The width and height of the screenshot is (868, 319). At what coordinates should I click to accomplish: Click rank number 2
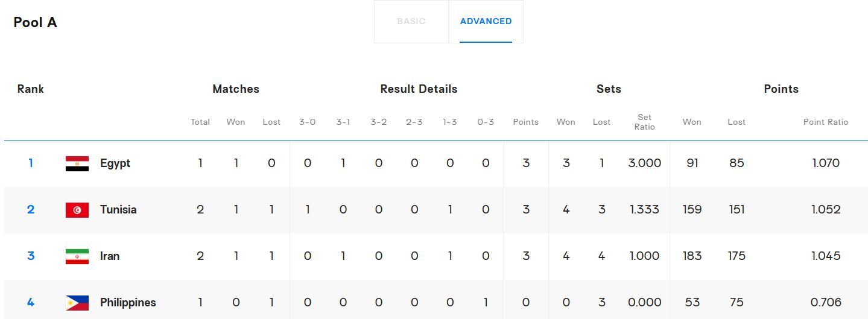31,210
